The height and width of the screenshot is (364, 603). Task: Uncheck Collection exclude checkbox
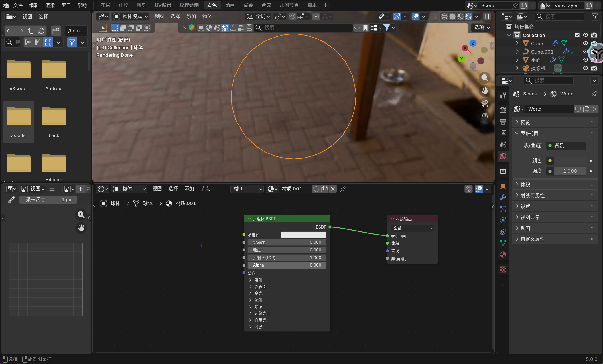click(577, 35)
